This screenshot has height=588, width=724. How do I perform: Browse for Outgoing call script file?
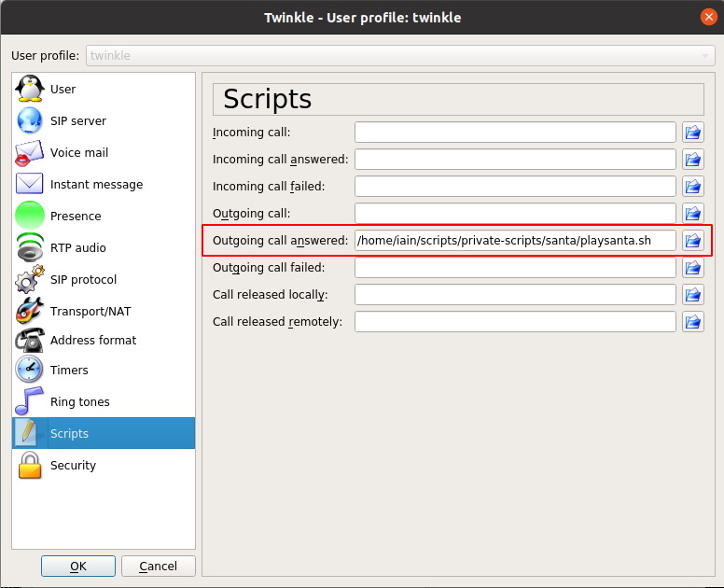pos(693,214)
